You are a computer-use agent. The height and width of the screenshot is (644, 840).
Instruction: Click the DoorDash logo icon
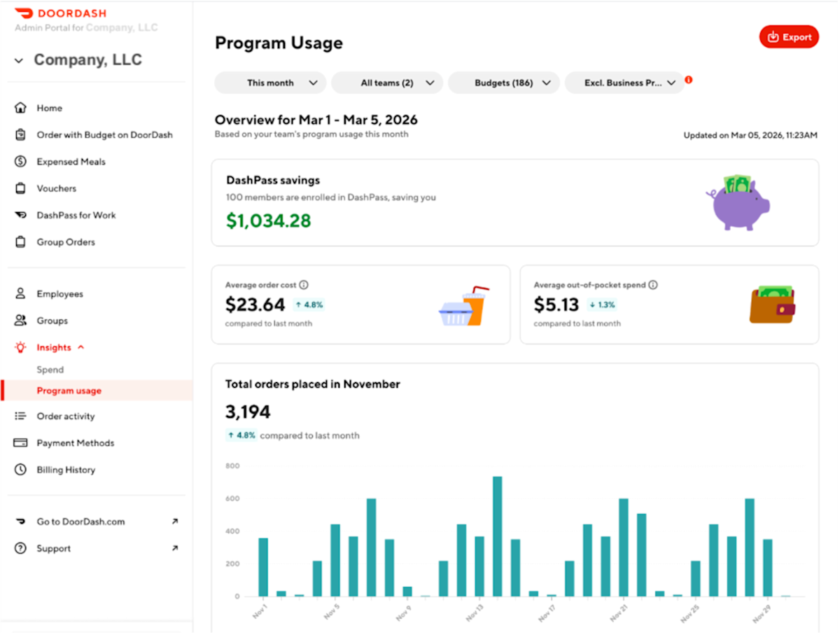[24, 13]
